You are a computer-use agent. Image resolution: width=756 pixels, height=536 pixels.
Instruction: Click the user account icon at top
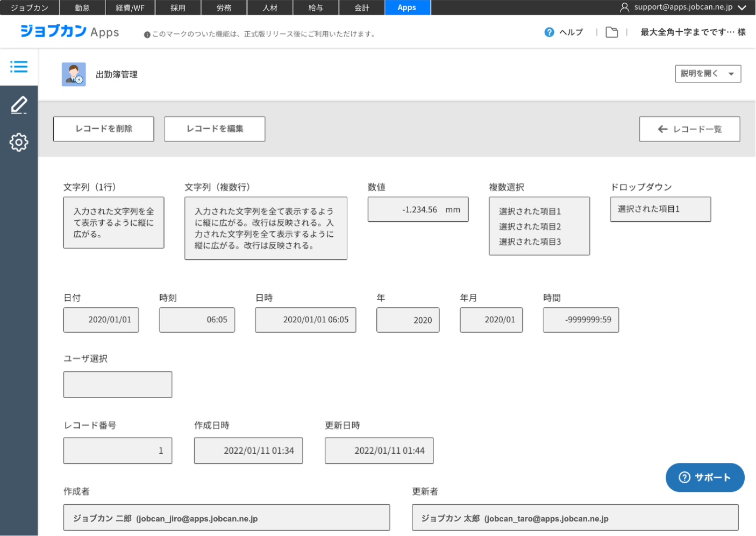(624, 8)
